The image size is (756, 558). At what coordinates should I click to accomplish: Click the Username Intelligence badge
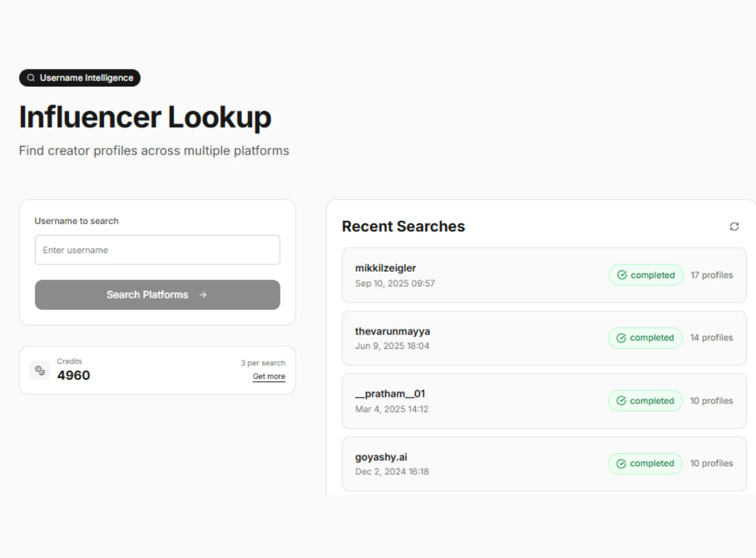[80, 78]
